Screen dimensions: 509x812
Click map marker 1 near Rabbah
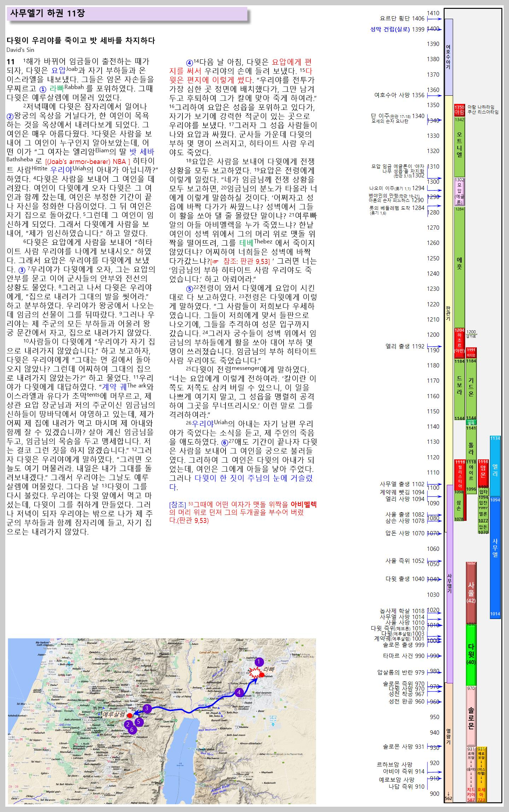[259, 662]
